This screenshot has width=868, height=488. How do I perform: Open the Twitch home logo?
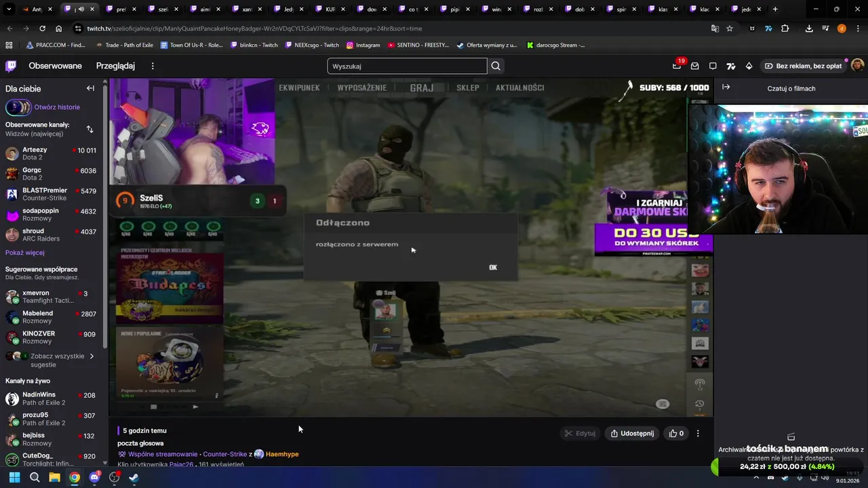coord(11,66)
